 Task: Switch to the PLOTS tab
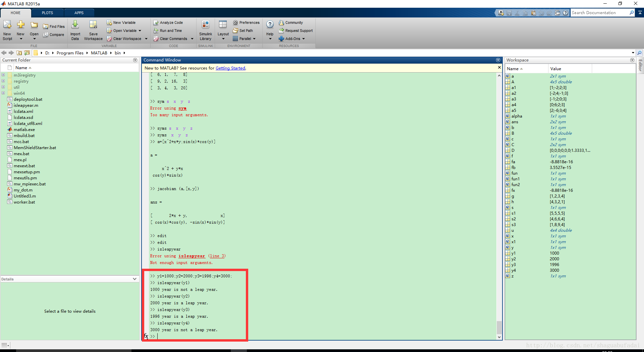pyautogui.click(x=47, y=13)
